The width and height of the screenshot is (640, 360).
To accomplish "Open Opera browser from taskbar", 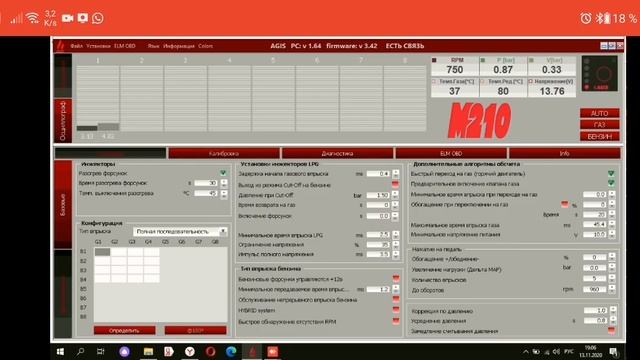I will point(211,351).
